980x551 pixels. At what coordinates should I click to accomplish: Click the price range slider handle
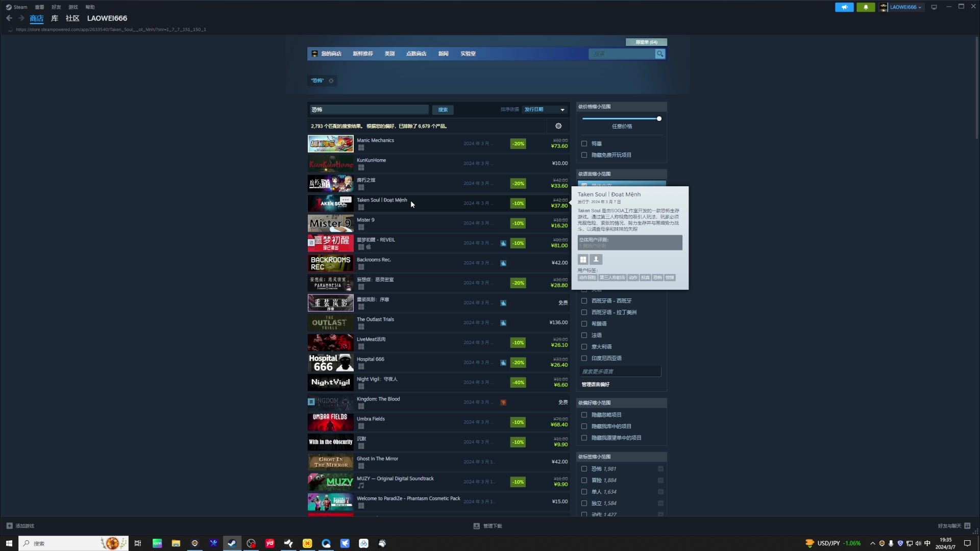tap(659, 119)
